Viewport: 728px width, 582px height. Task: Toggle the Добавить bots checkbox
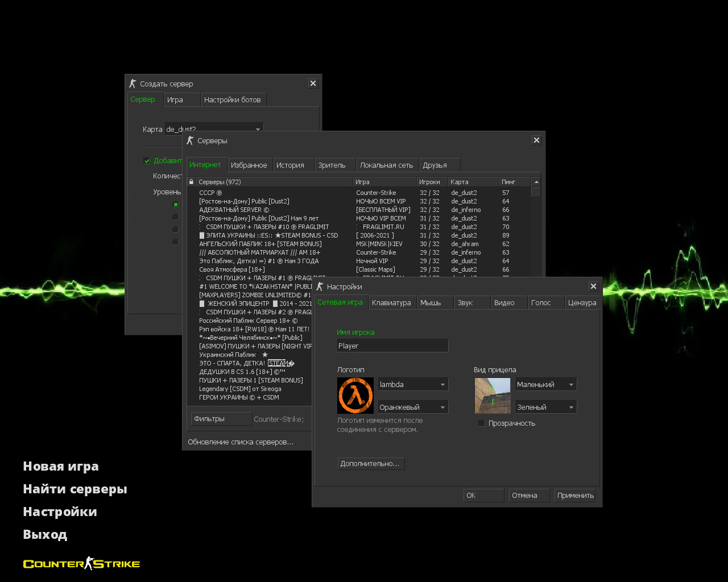click(147, 161)
